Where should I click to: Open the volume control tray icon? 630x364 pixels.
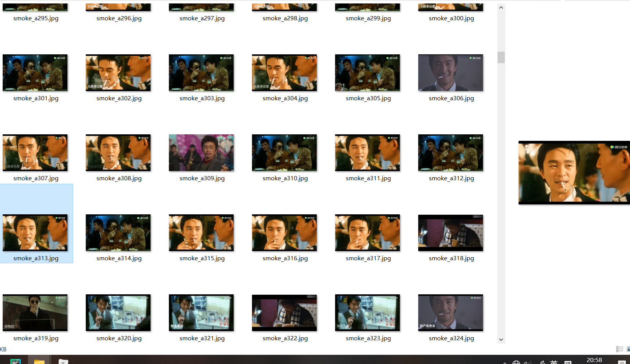pos(528,362)
